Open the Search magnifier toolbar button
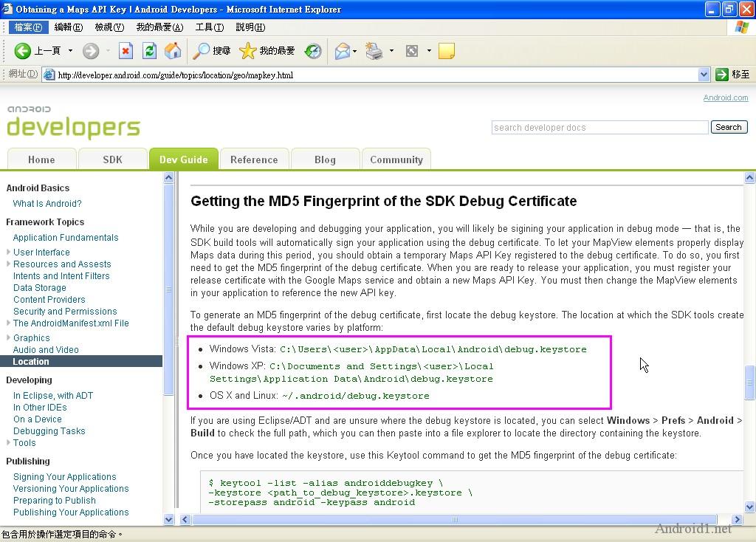Viewport: 756px width, 542px height. click(x=211, y=51)
